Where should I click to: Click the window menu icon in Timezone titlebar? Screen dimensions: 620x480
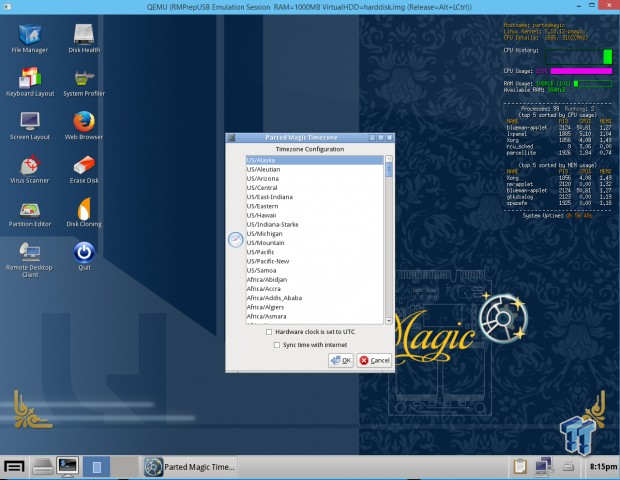point(232,138)
